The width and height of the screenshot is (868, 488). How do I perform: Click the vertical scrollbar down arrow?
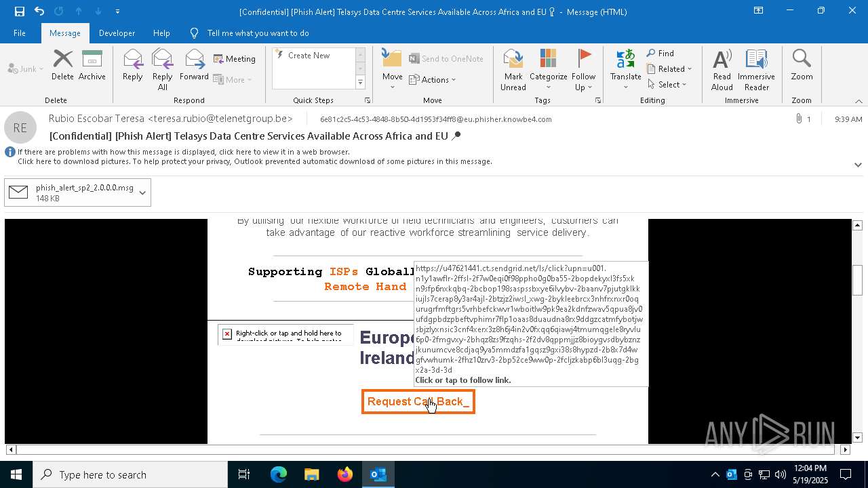point(857,438)
